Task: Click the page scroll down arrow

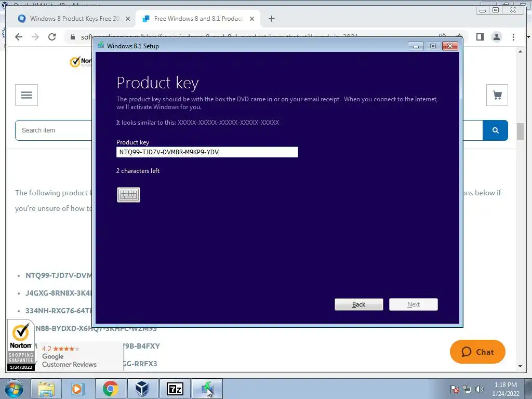Action: point(520,366)
